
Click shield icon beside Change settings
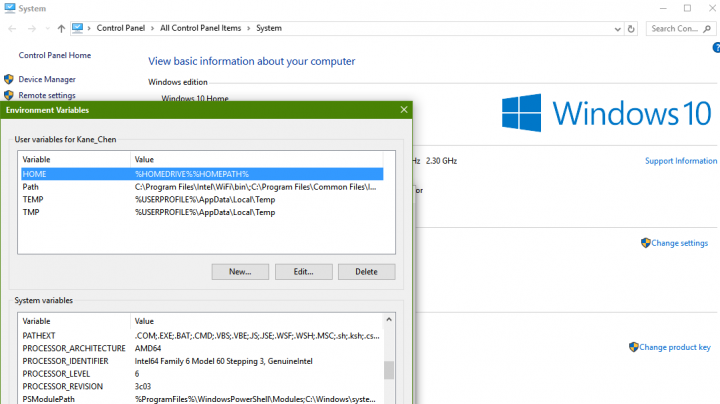[646, 242]
